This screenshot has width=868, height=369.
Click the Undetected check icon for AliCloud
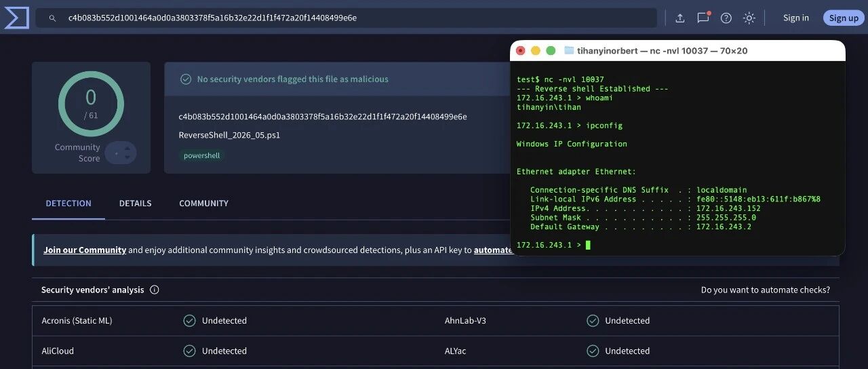point(190,351)
